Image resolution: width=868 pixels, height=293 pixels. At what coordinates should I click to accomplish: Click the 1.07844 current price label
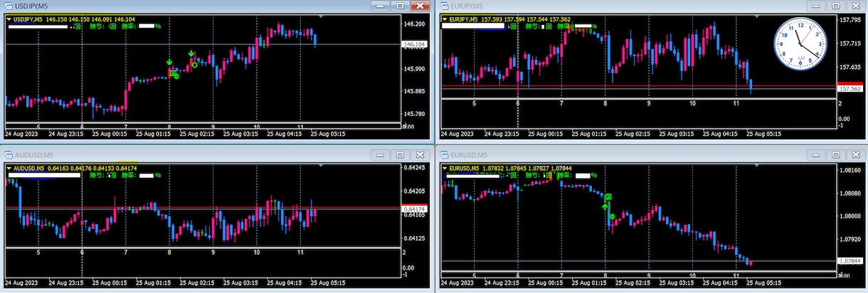[850, 261]
